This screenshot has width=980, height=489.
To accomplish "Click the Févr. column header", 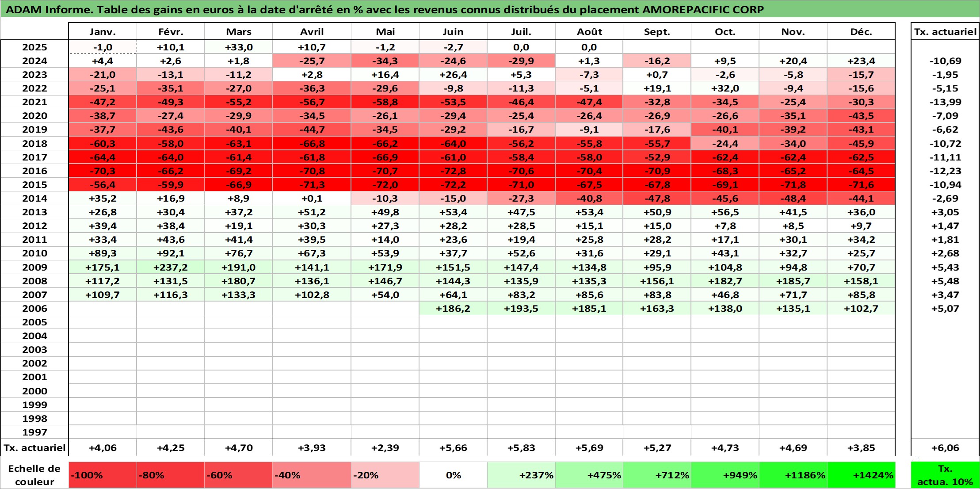I will point(171,32).
